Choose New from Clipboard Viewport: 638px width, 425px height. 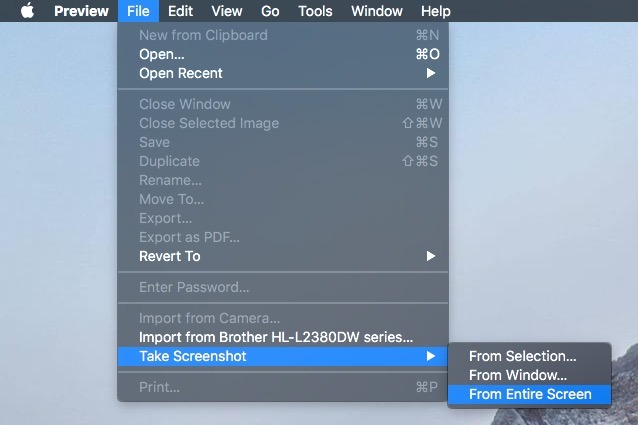click(283, 35)
